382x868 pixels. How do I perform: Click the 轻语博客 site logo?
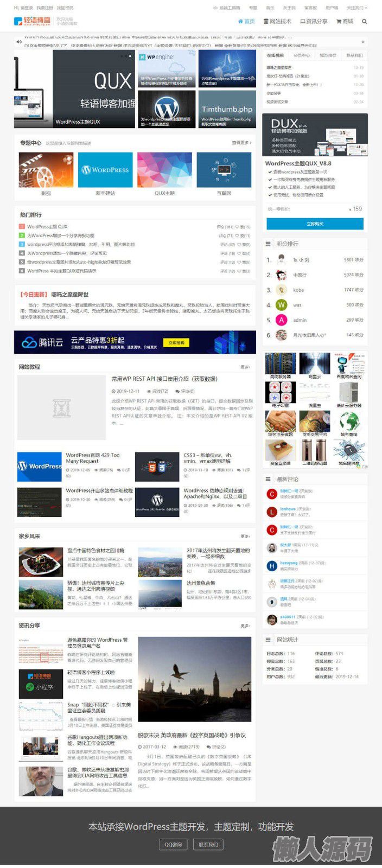32,21
